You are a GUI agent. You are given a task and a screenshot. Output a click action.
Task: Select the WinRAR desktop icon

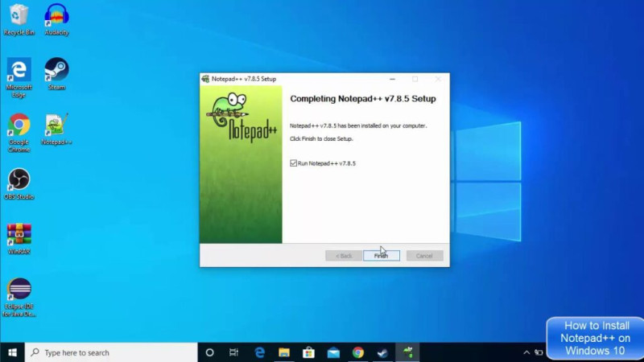[x=19, y=238]
